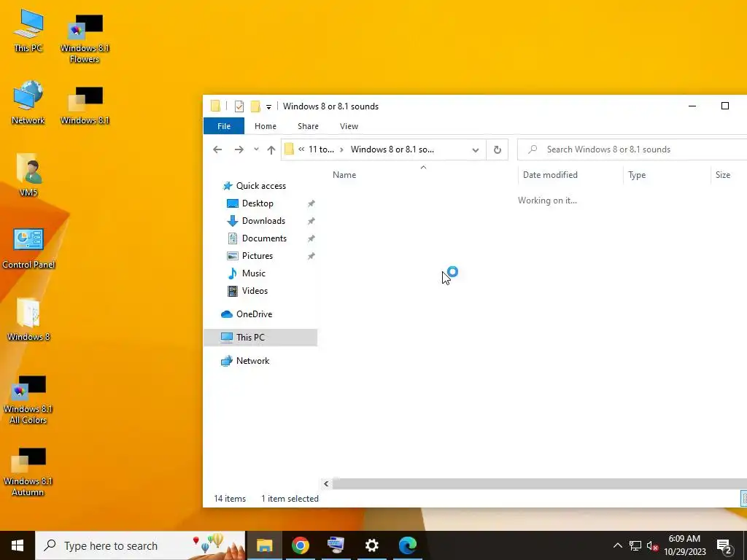
Task: Click the Search Windows 8 or 8.1 sounds box
Action: [632, 149]
